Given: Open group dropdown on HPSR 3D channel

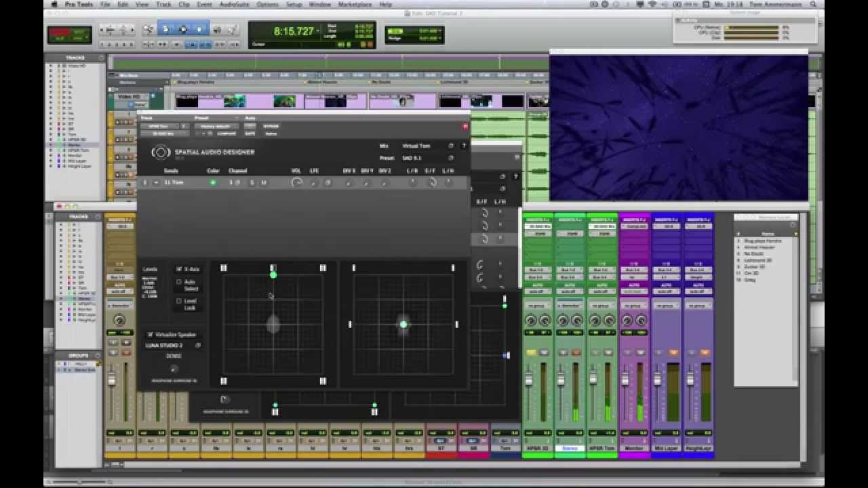Looking at the screenshot, I should [538, 306].
